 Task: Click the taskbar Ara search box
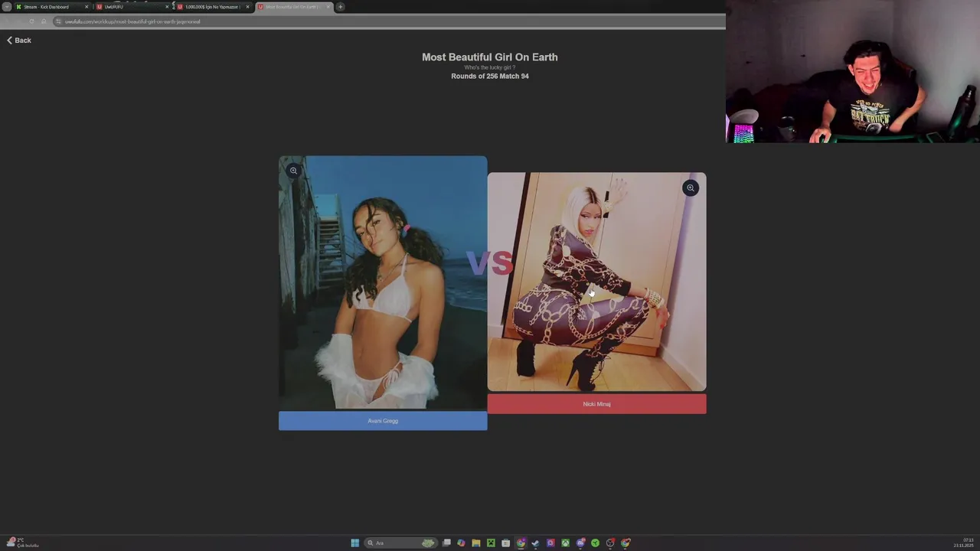click(401, 543)
